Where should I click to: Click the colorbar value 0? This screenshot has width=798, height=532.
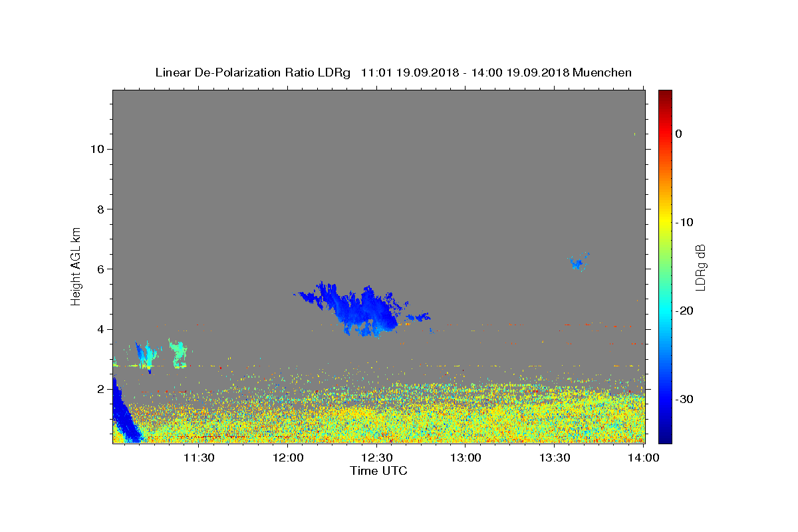pyautogui.click(x=679, y=134)
